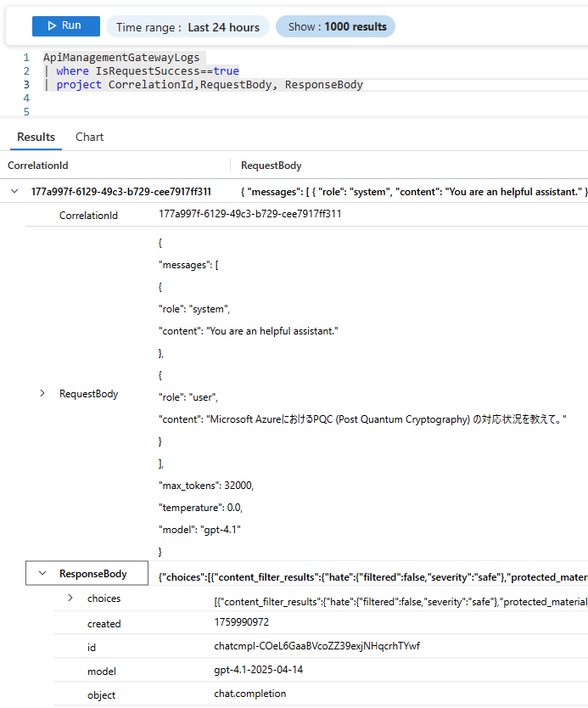Select the CorrelationId value in detail row

[249, 215]
